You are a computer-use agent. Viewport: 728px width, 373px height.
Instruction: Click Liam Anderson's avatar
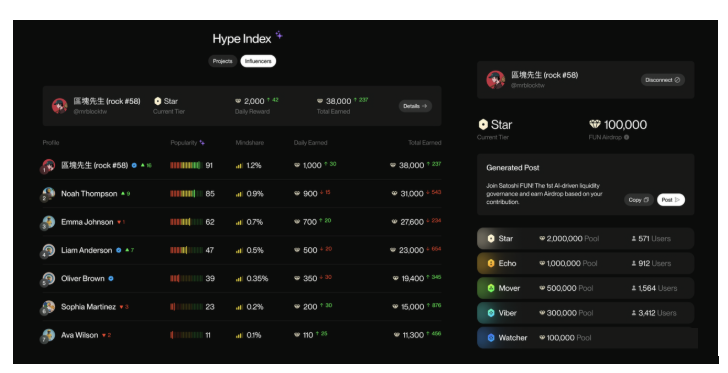tap(48, 250)
